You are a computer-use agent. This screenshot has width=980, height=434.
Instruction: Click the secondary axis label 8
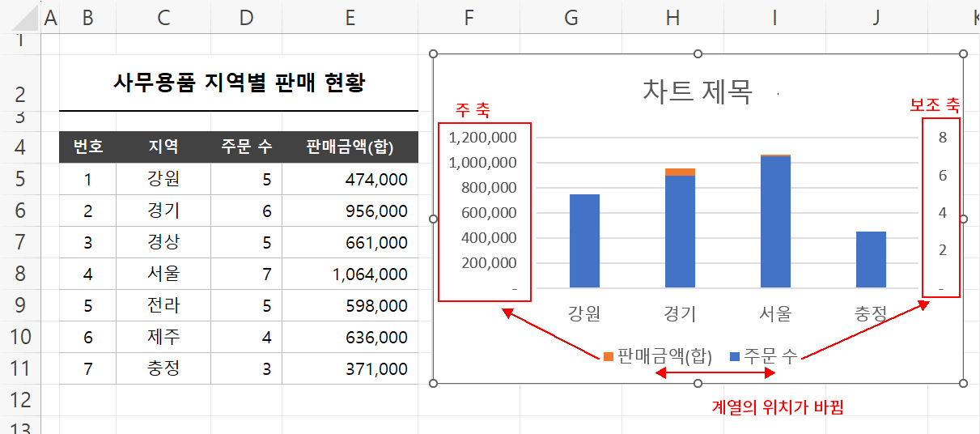pyautogui.click(x=943, y=138)
